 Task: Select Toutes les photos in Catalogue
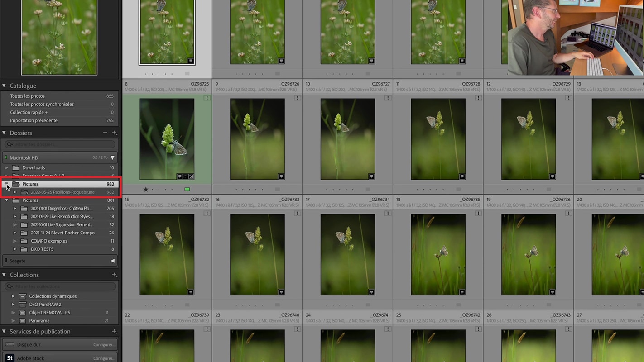tap(60, 96)
